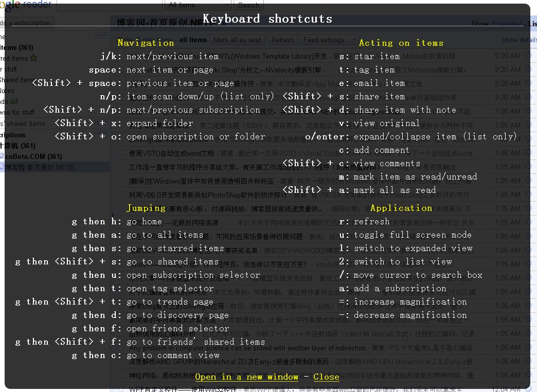
Task: Open the Any problem in computer science article
Action: (x=247, y=348)
